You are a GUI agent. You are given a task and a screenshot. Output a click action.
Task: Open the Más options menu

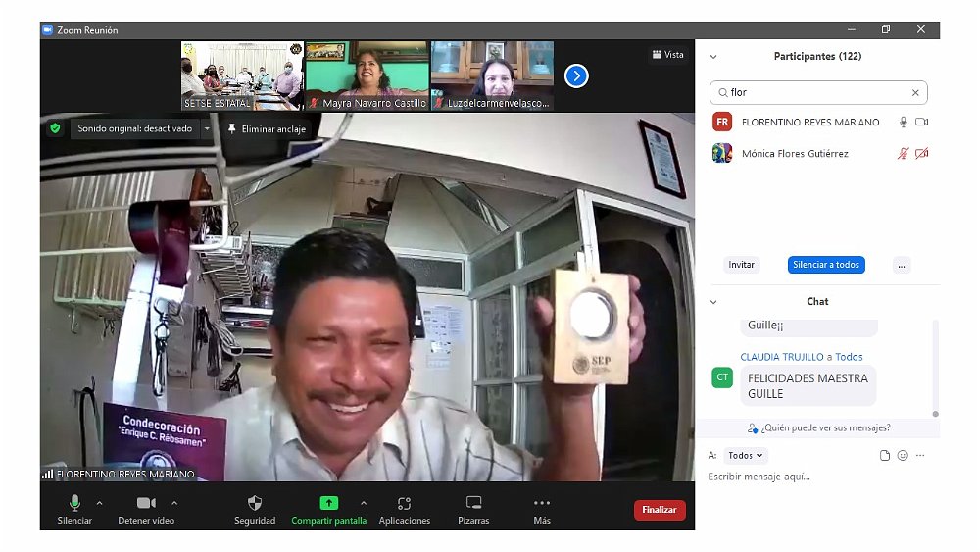(x=542, y=504)
